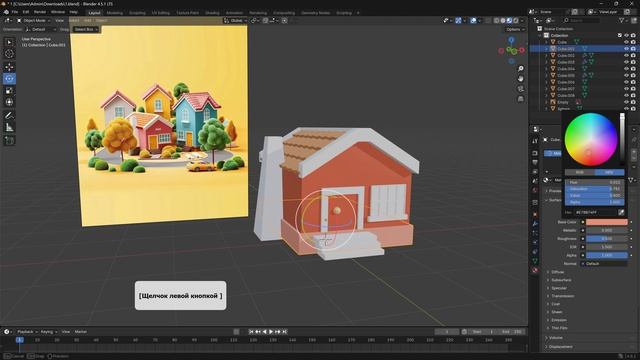The width and height of the screenshot is (640, 360).
Task: Hide Collection via its eye icon
Action: point(627,36)
